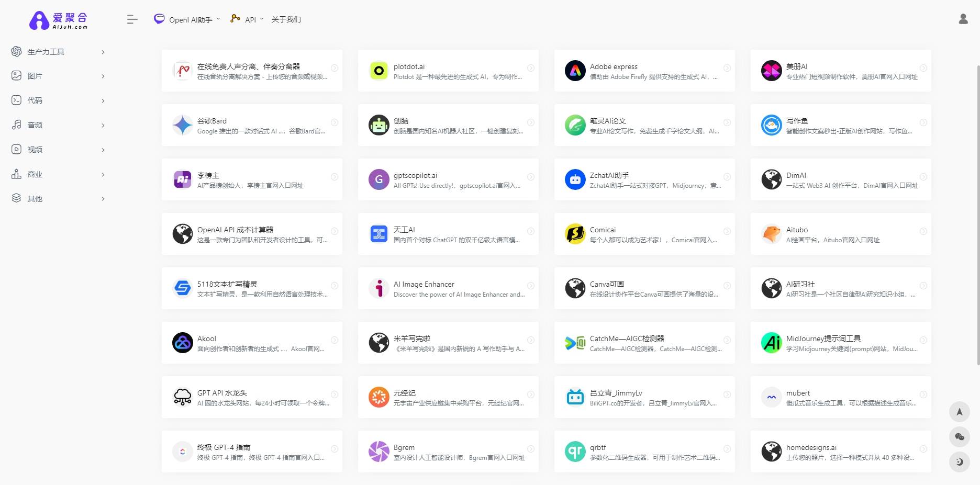980x485 pixels.
Task: Click the 李榜主 purple Ai icon
Action: tap(183, 179)
